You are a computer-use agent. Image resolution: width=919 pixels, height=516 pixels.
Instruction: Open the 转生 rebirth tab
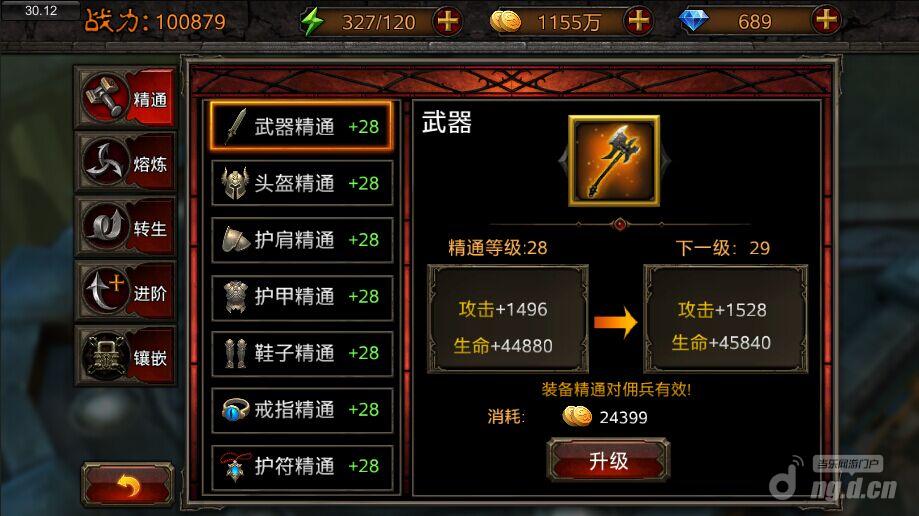point(125,227)
